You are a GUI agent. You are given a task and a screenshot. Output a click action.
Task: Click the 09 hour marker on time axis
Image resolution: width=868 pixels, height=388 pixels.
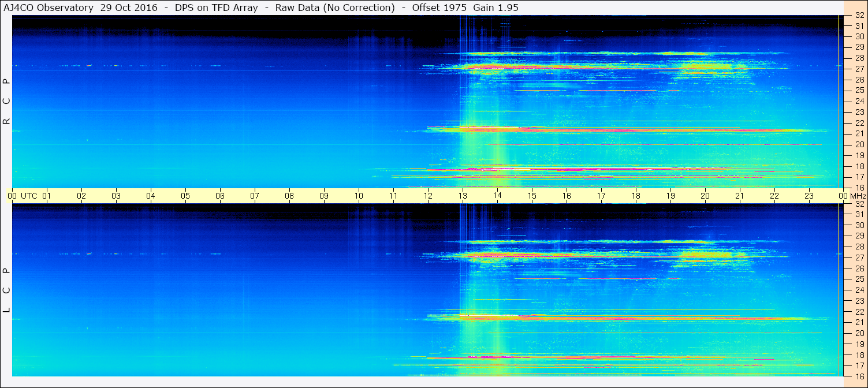pyautogui.click(x=324, y=196)
